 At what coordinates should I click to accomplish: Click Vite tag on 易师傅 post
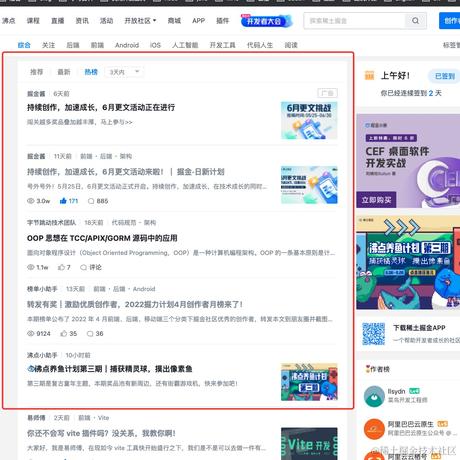103,418
